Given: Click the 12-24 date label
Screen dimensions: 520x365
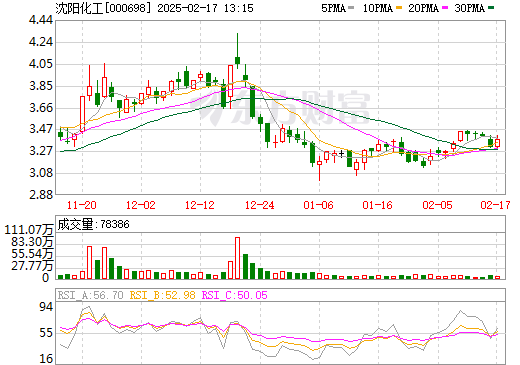Looking at the screenshot, I should (x=260, y=205).
